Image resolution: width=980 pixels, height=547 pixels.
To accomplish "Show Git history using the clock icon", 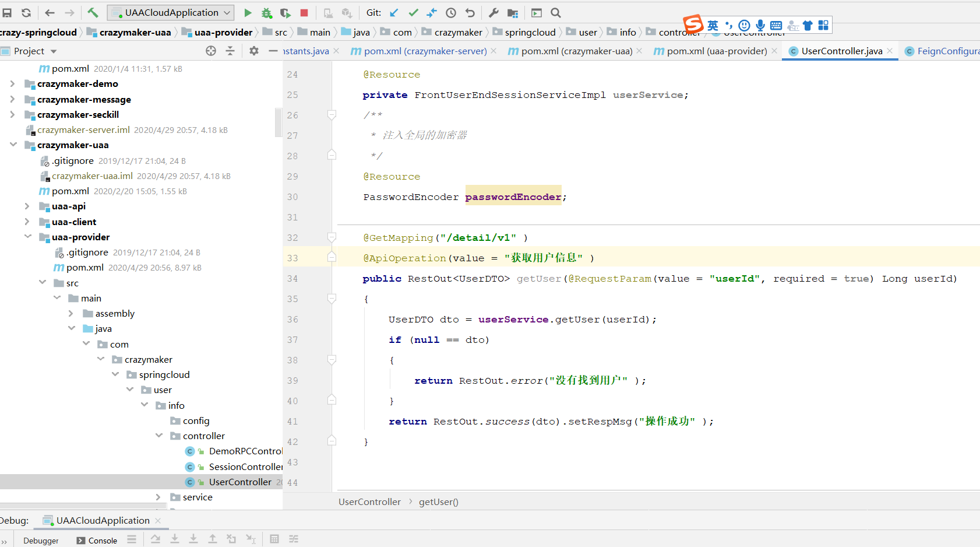I will tap(451, 13).
